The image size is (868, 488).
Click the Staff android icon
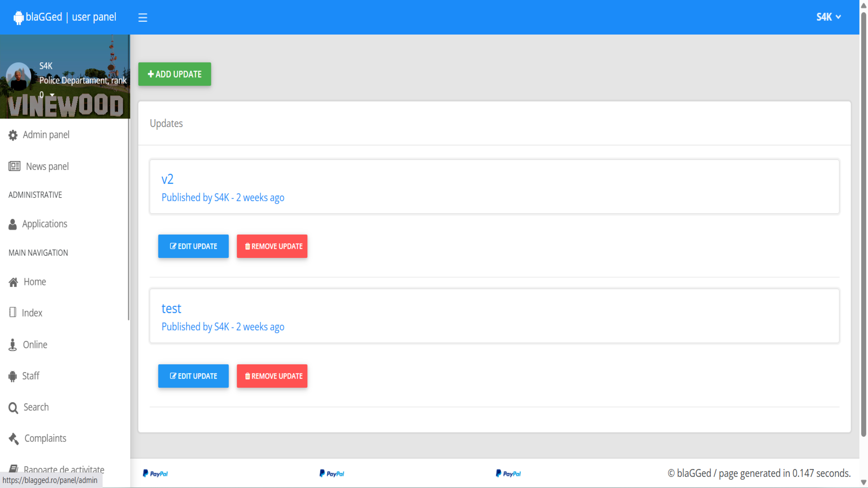pyautogui.click(x=13, y=376)
